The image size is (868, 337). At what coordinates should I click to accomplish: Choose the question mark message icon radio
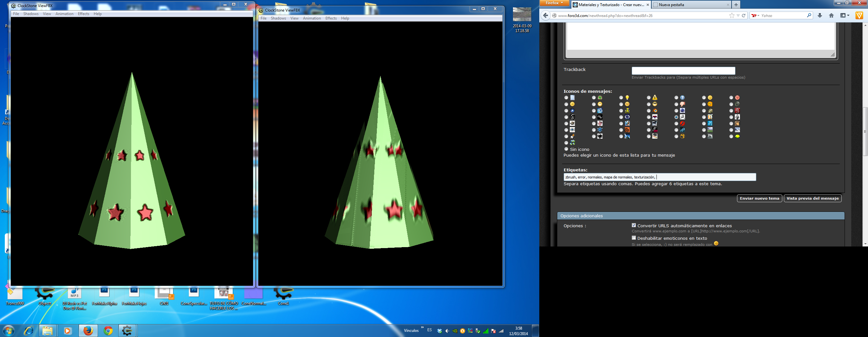click(676, 98)
